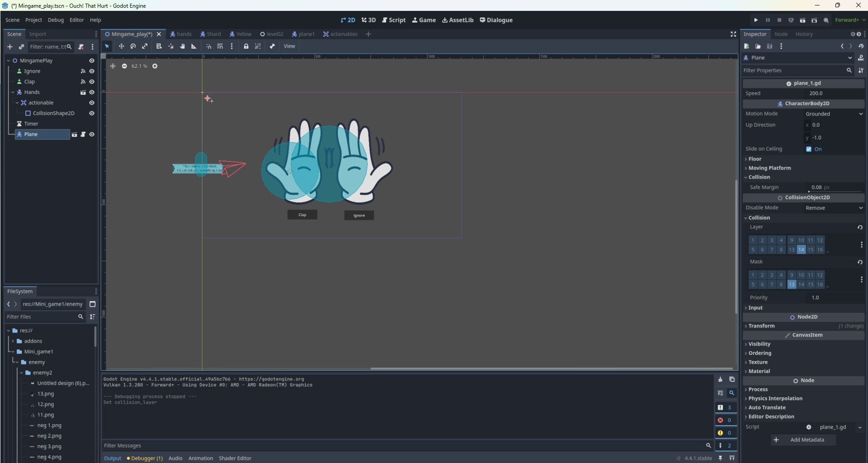
Task: Open the Debug menu
Action: click(56, 20)
